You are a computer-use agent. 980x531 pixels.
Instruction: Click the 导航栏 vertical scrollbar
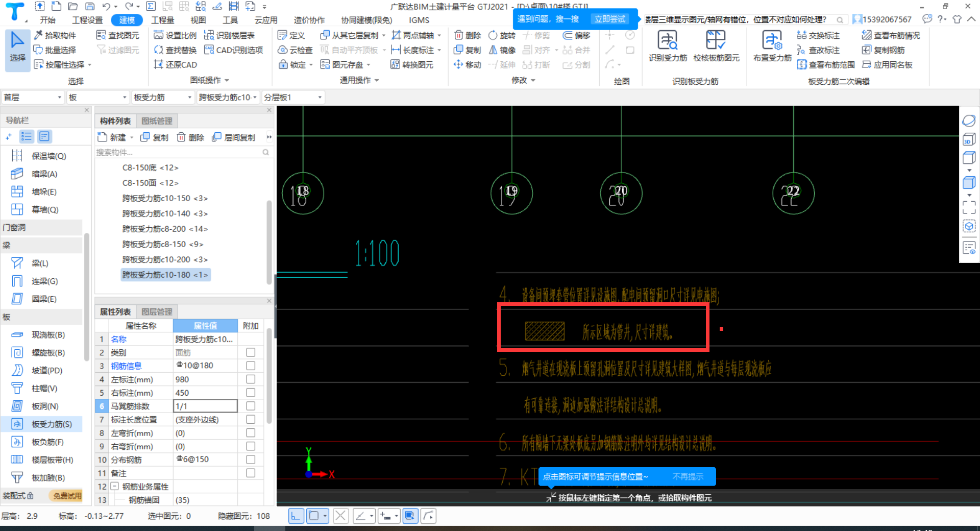pyautogui.click(x=87, y=296)
